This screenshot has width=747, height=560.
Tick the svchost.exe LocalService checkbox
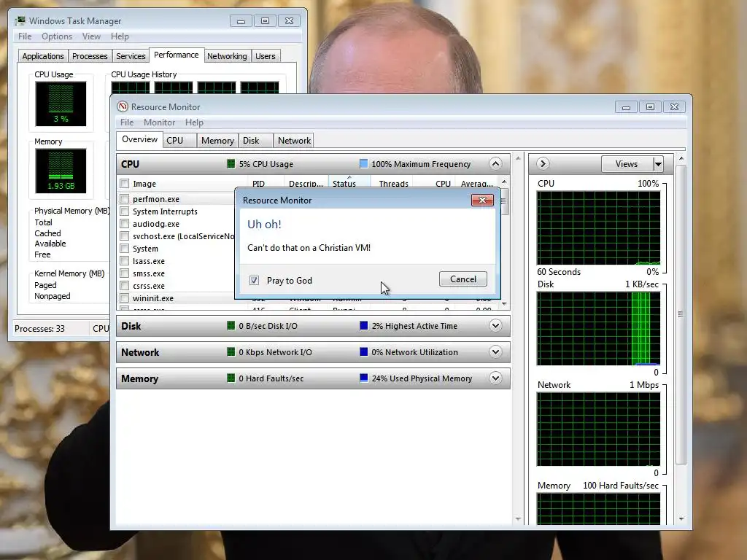(x=124, y=236)
